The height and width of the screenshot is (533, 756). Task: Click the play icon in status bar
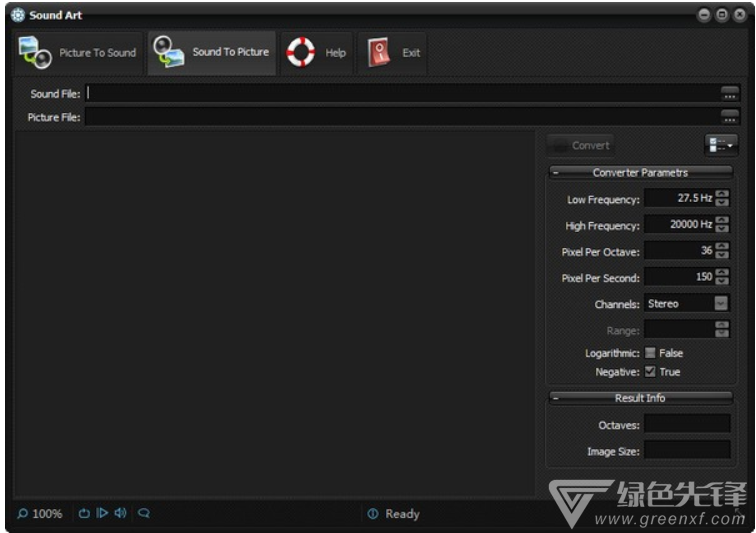click(102, 513)
